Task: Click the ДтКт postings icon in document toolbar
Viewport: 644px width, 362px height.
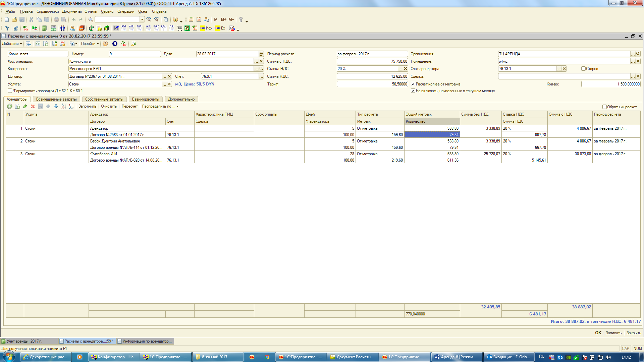Action: [x=124, y=44]
